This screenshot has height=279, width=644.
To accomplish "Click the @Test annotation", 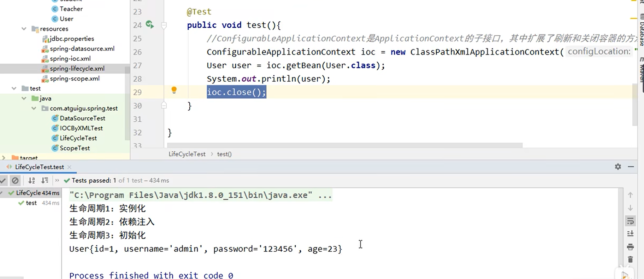I will (x=199, y=12).
